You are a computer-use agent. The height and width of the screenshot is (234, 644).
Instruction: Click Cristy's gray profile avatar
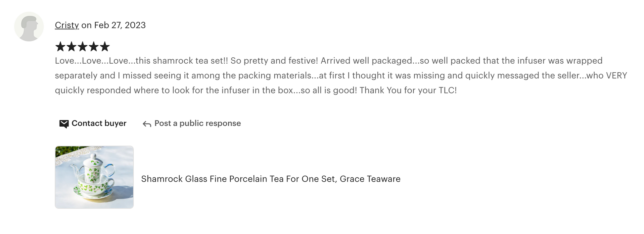[29, 27]
